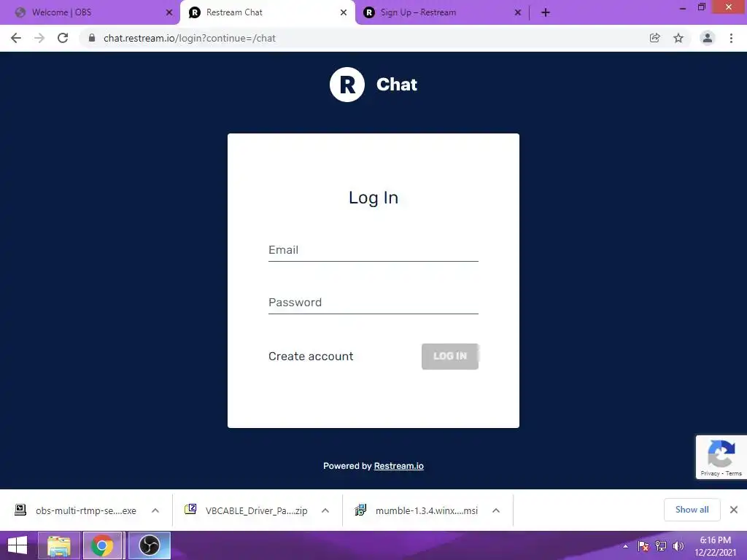Click the LOG IN button

click(449, 356)
